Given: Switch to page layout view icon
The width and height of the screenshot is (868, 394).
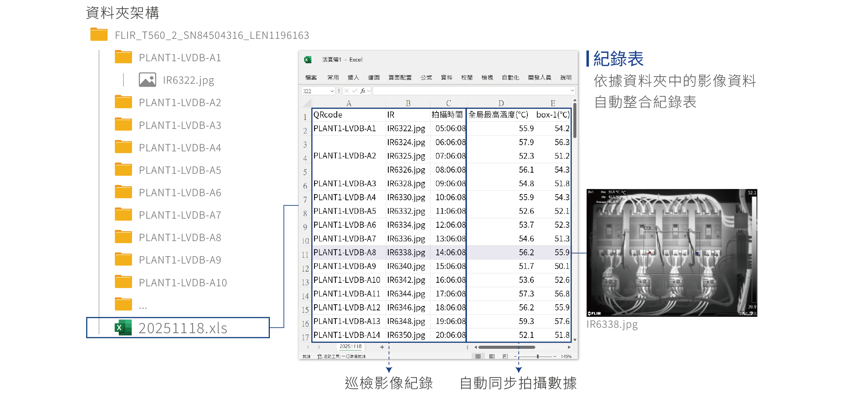Looking at the screenshot, I should pyautogui.click(x=492, y=356).
